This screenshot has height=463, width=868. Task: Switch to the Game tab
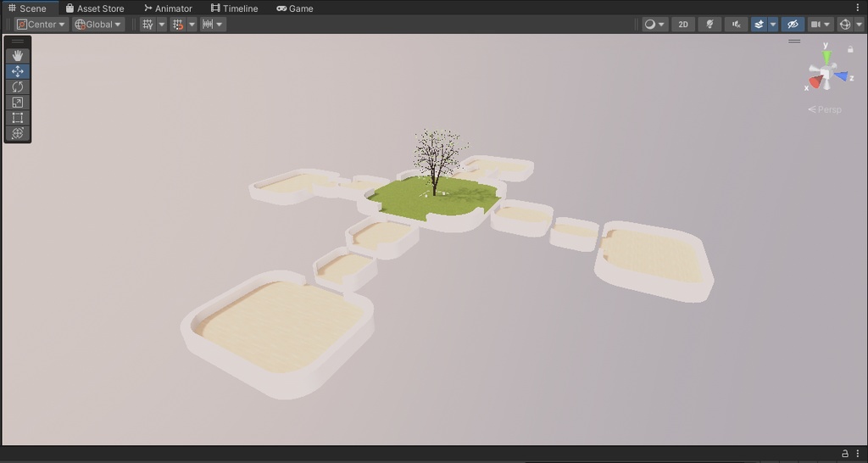(294, 8)
